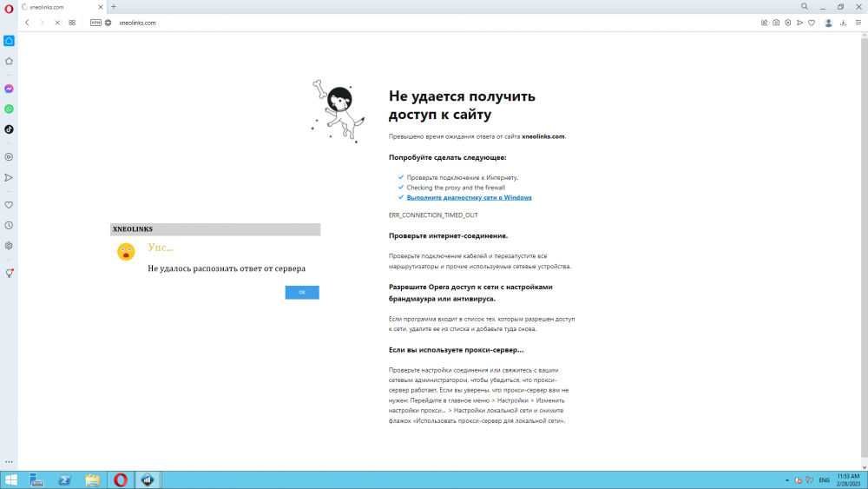Click the 'Проверьте подключение к Интернету' item
Viewport: 868px width, 489px height.
point(463,178)
